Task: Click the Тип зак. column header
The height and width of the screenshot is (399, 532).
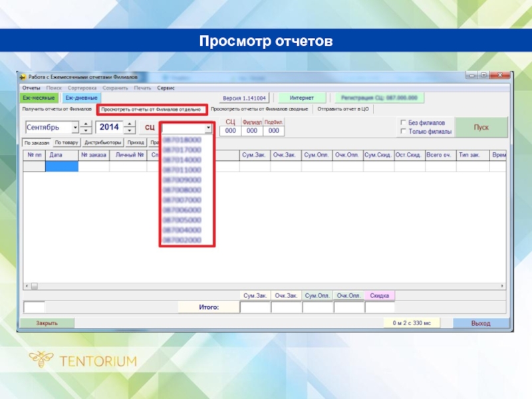Action: [473, 155]
